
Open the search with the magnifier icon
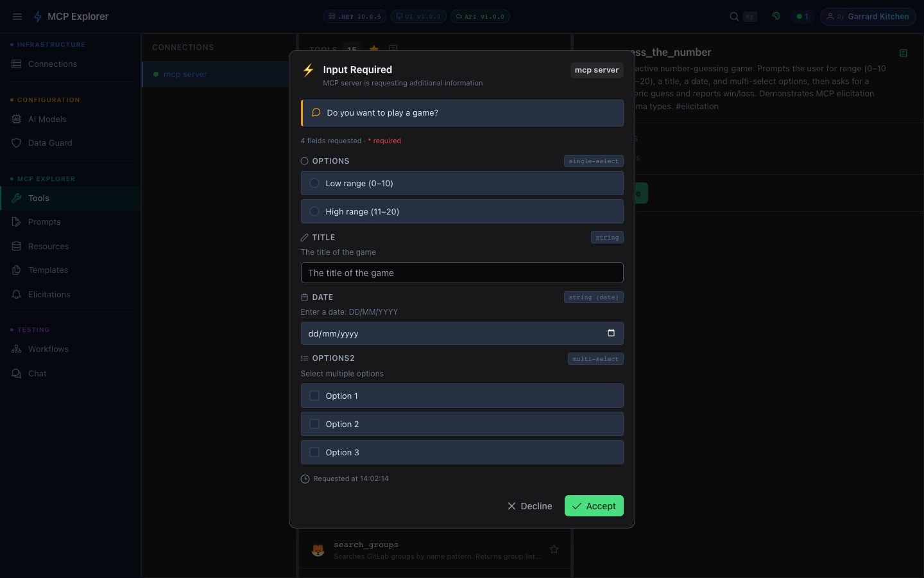point(733,17)
